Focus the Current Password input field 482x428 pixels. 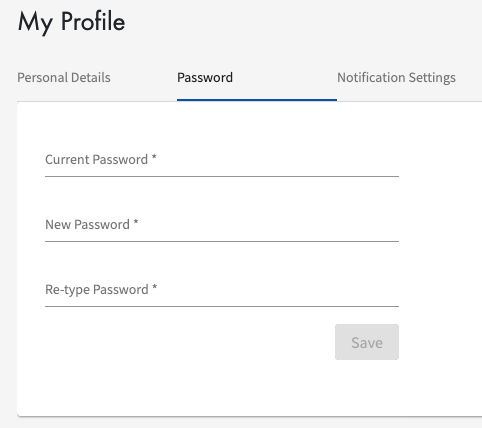click(x=222, y=160)
